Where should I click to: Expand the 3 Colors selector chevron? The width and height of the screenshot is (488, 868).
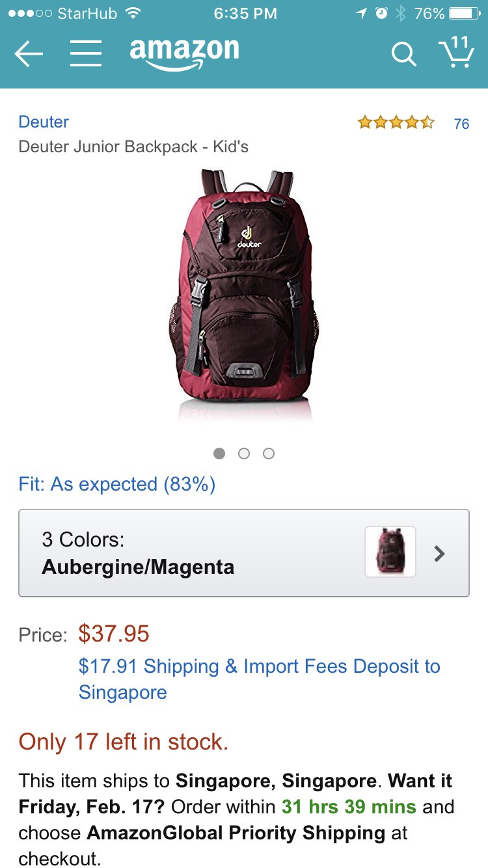(x=440, y=554)
